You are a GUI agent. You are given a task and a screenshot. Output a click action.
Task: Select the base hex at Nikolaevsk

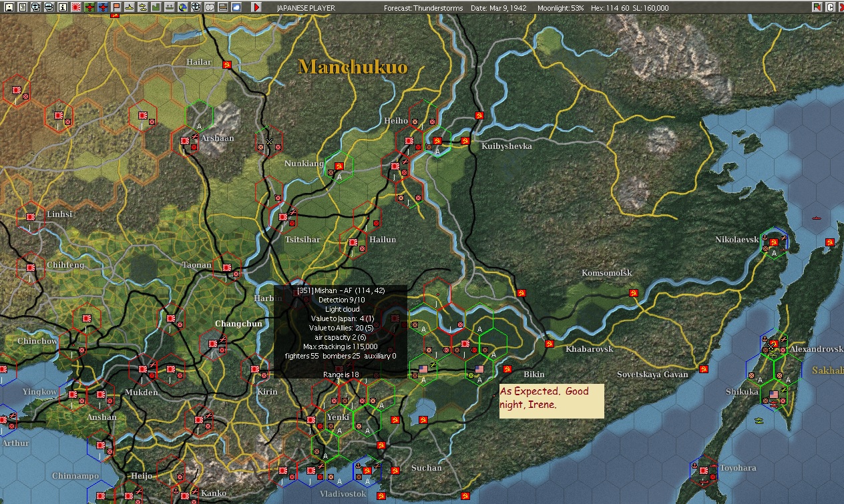[774, 242]
